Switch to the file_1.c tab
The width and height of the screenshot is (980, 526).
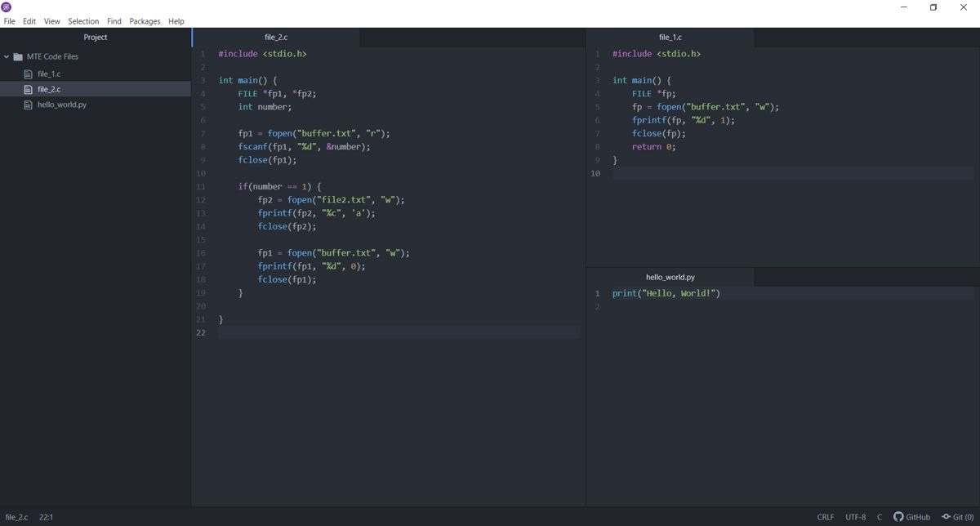(x=670, y=38)
